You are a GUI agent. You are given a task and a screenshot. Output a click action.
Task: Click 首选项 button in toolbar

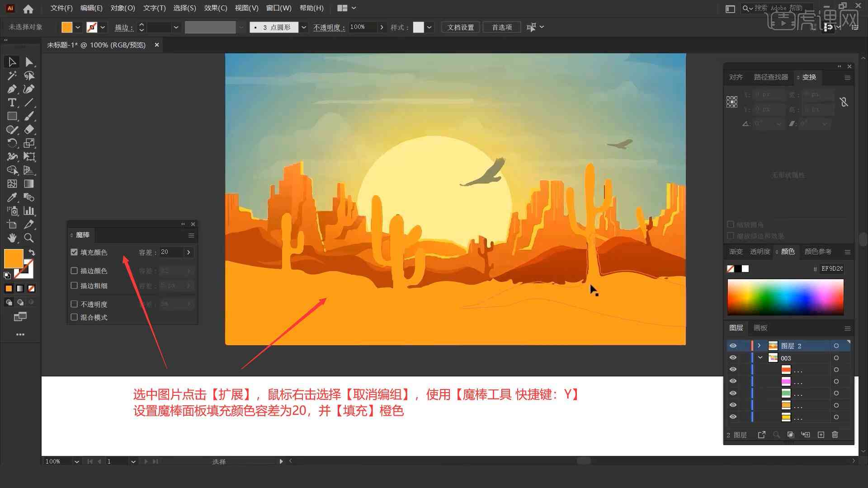tap(501, 27)
